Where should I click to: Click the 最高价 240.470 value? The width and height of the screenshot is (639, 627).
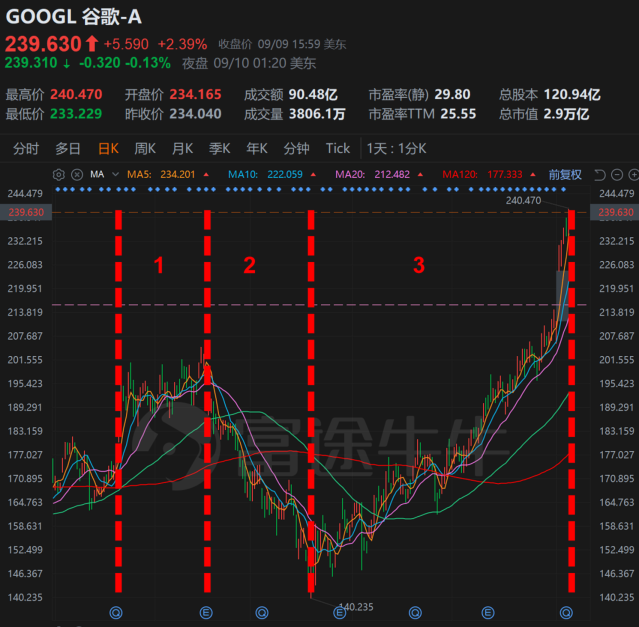[76, 95]
